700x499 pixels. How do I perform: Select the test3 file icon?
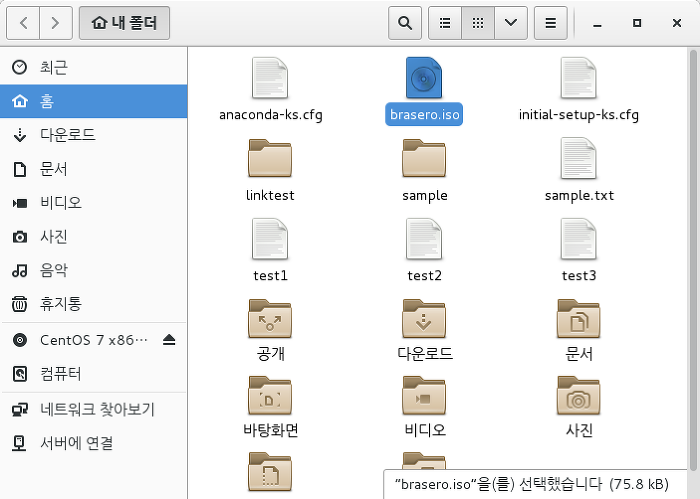tap(579, 239)
